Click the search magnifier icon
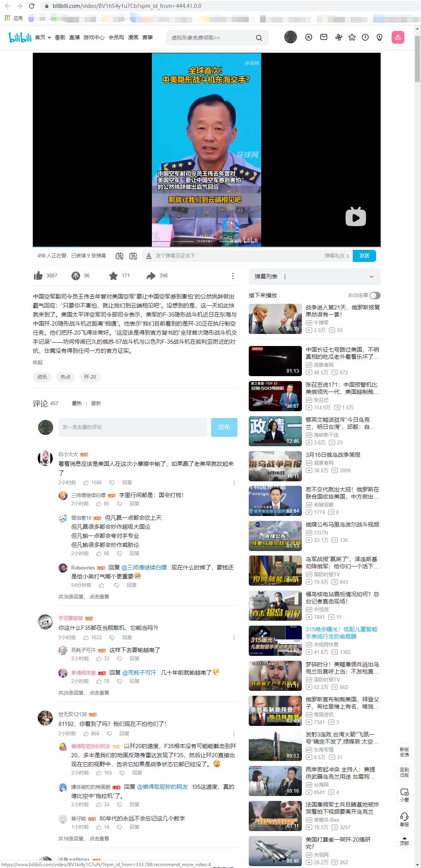This screenshot has height=868, width=421. click(259, 38)
